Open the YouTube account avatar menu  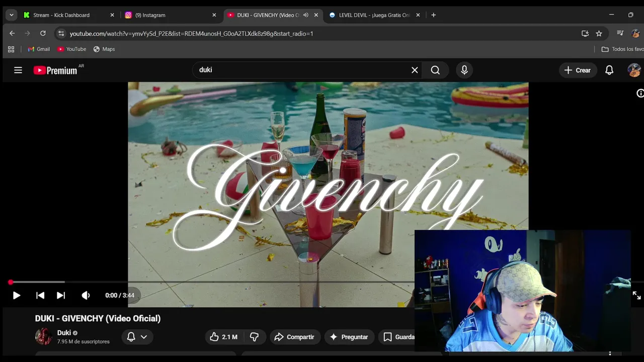634,70
